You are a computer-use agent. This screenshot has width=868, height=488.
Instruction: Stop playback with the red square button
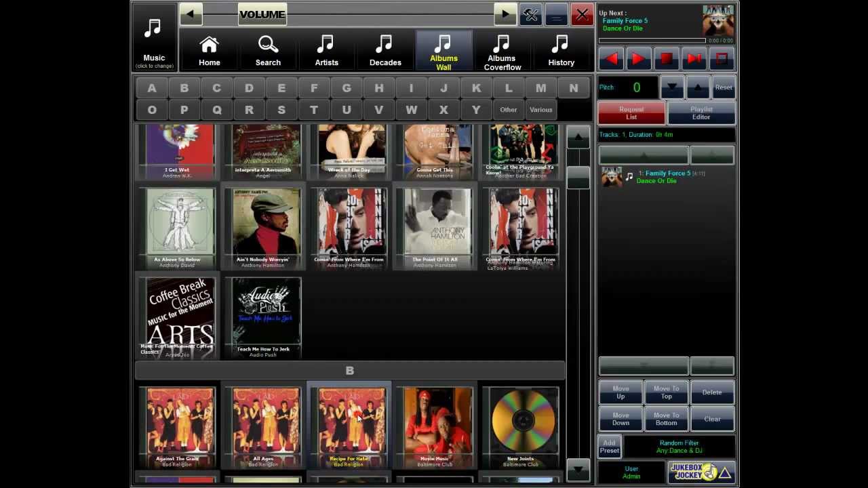[x=666, y=59]
